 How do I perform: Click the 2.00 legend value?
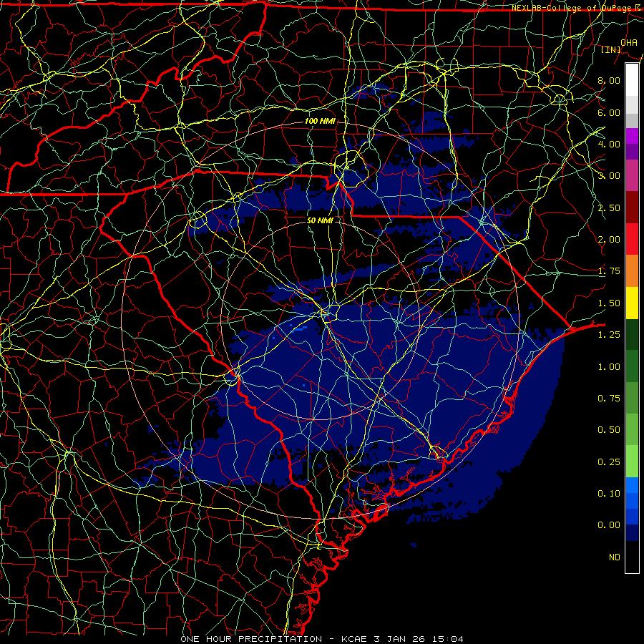(609, 240)
